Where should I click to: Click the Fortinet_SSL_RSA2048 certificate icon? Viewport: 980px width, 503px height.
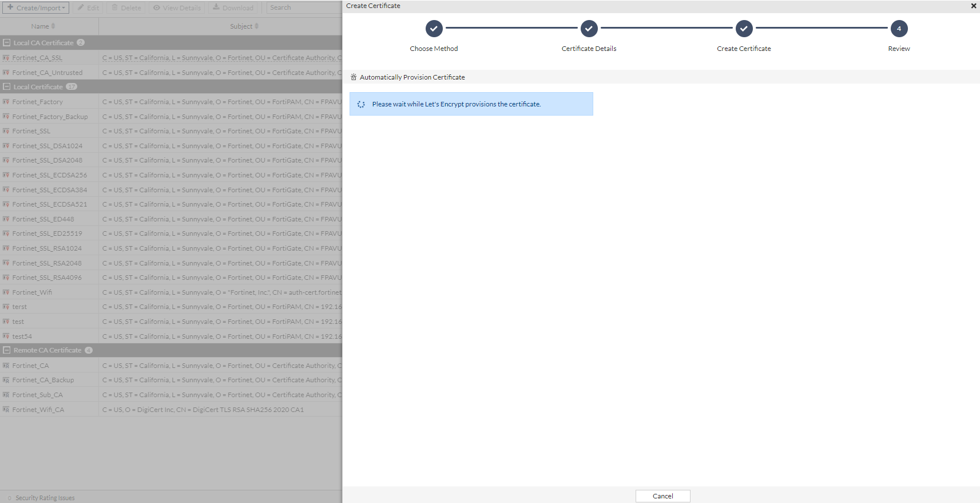[x=6, y=263]
